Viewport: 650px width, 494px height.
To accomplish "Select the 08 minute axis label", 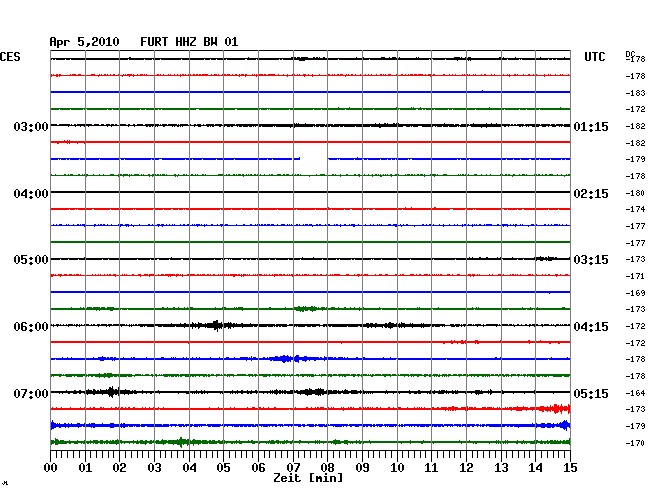I will [x=327, y=468].
